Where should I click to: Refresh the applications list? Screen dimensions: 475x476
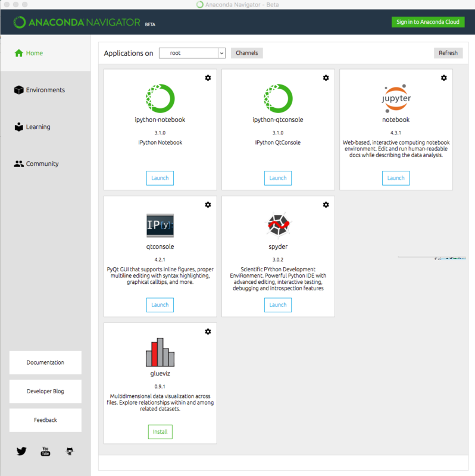pyautogui.click(x=448, y=53)
